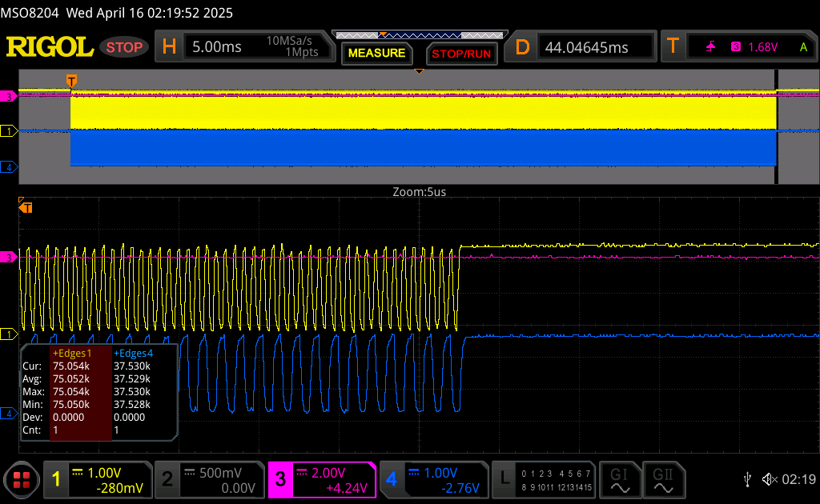Screen dimensions: 820x504
Task: Click the muted speaker sound icon
Action: pyautogui.click(x=770, y=479)
